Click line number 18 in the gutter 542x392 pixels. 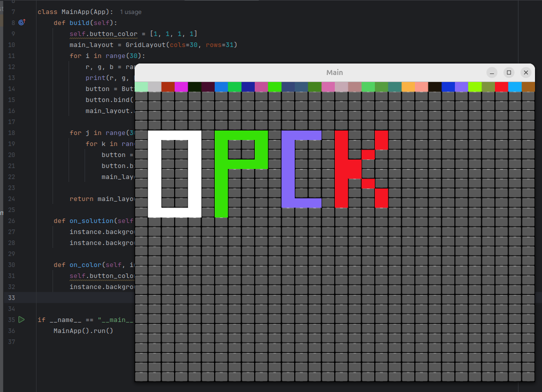12,133
